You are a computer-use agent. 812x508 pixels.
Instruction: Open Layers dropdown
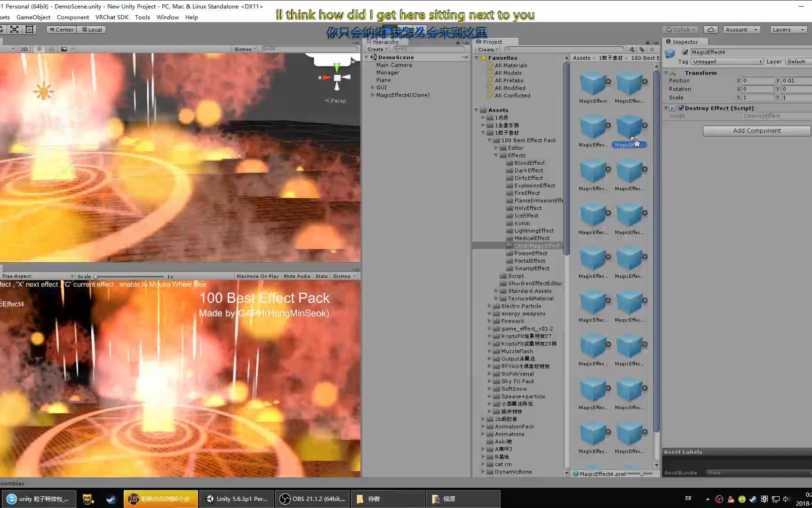click(788, 30)
